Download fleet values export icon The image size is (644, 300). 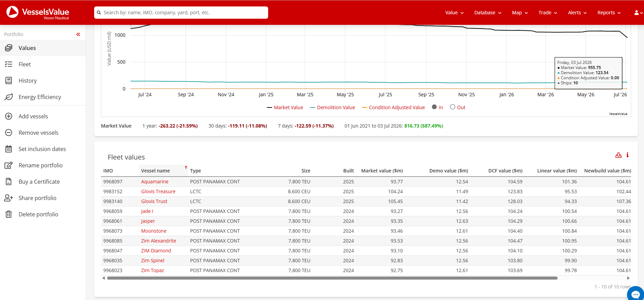(619, 155)
